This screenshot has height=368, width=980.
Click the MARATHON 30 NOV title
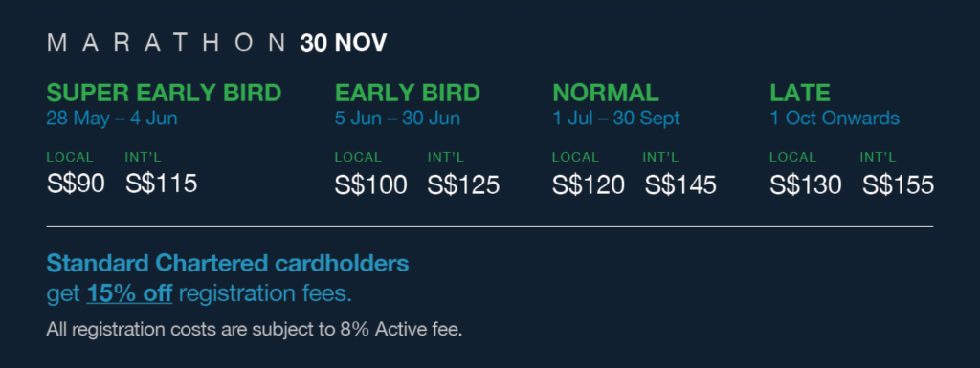[x=217, y=43]
